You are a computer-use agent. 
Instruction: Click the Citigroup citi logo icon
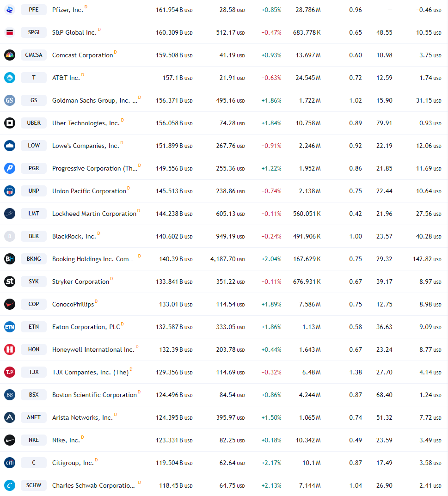pyautogui.click(x=10, y=463)
